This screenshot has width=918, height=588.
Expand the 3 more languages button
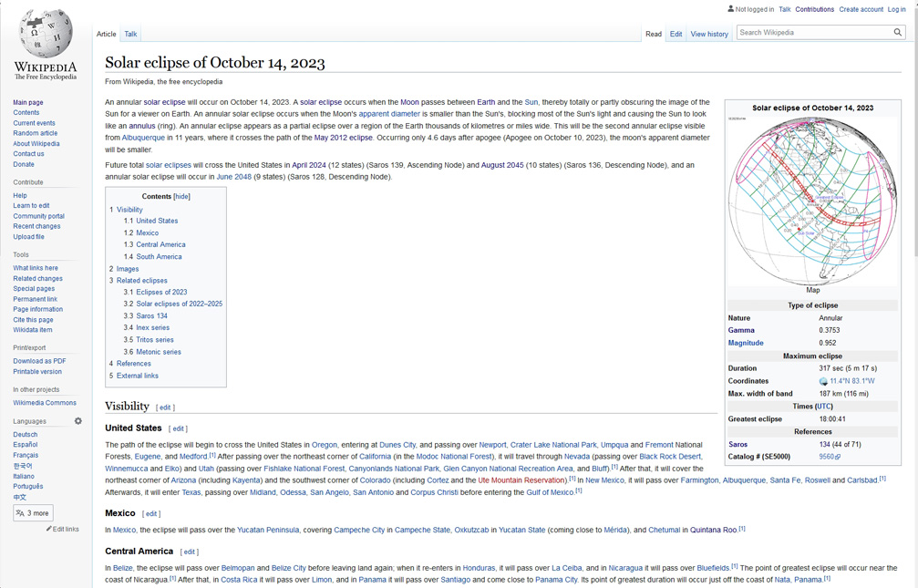(x=33, y=513)
